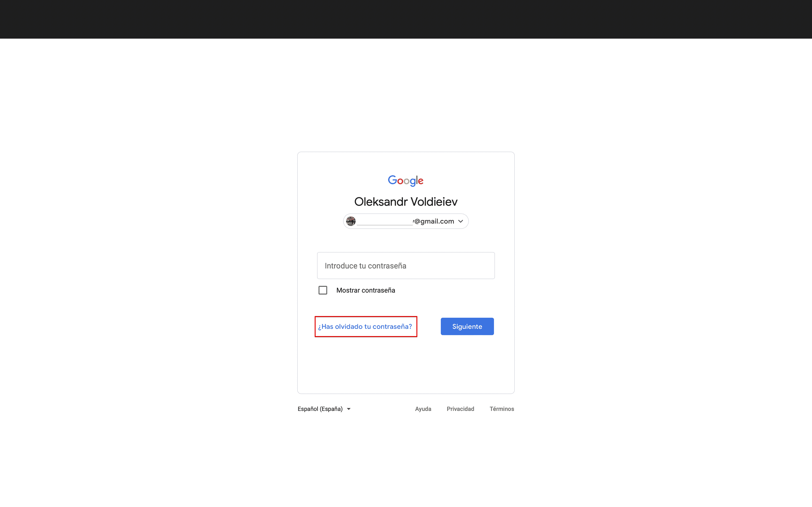This screenshot has width=812, height=507.
Task: Check the Mostrar contraseña box
Action: click(x=322, y=290)
